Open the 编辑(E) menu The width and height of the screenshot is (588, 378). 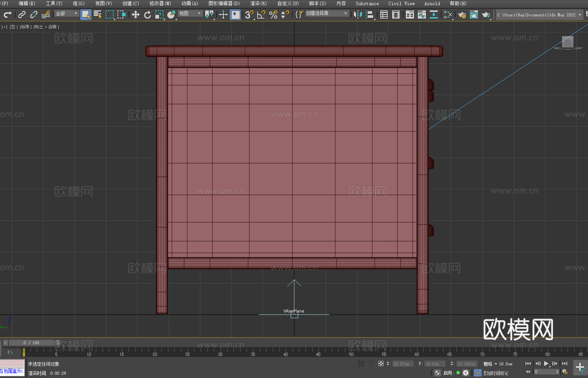tap(27, 3)
